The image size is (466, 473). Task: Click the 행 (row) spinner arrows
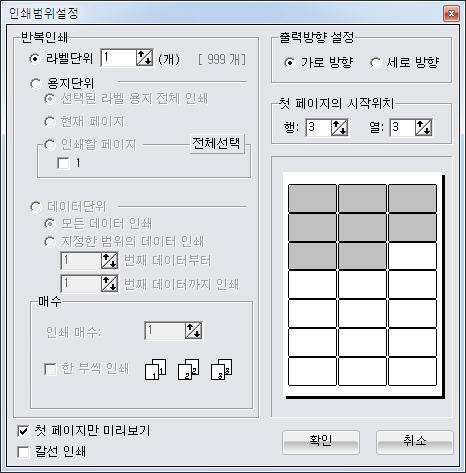[x=339, y=127]
